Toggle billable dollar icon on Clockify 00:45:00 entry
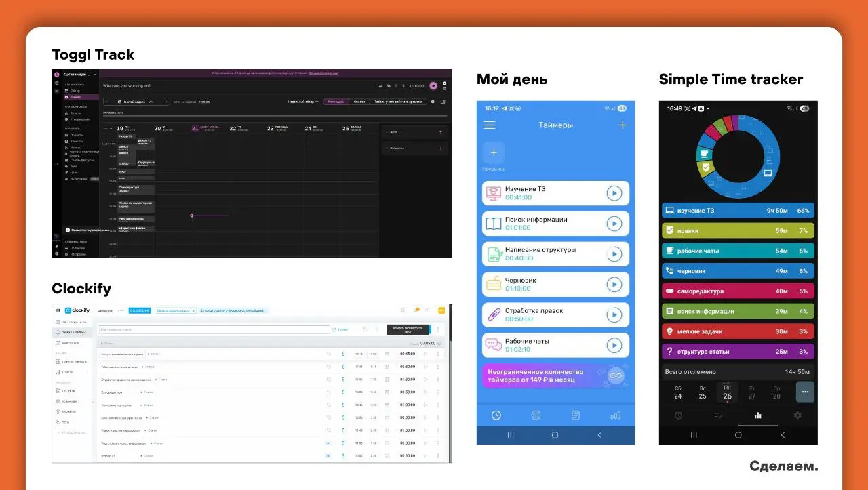Viewport: 868px width, 490px height. pyautogui.click(x=343, y=354)
